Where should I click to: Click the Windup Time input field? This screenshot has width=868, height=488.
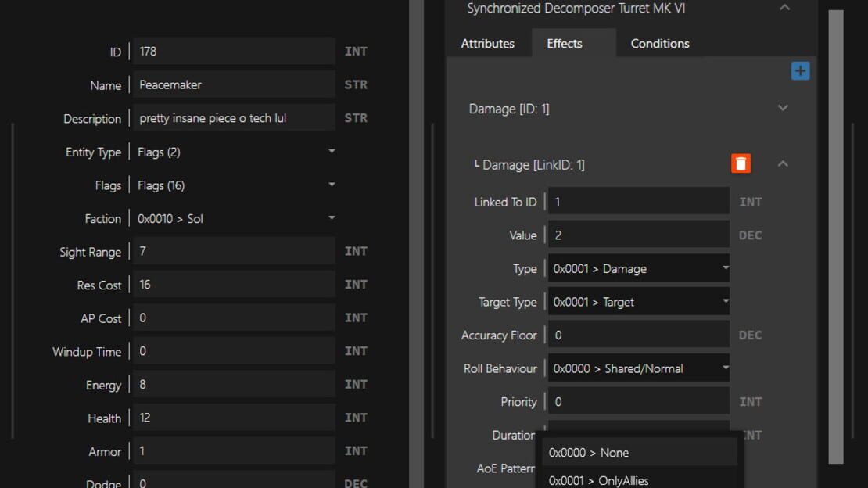click(x=234, y=351)
